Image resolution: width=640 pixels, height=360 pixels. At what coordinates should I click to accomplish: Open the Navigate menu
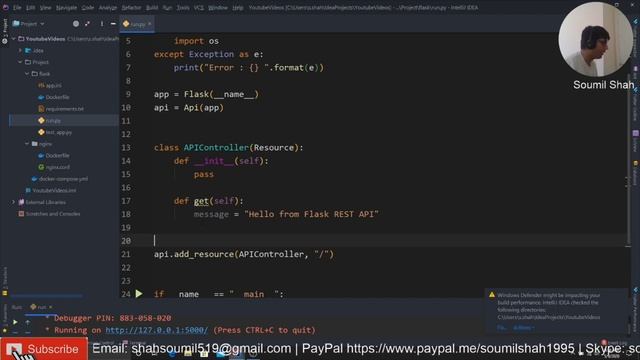66,7
